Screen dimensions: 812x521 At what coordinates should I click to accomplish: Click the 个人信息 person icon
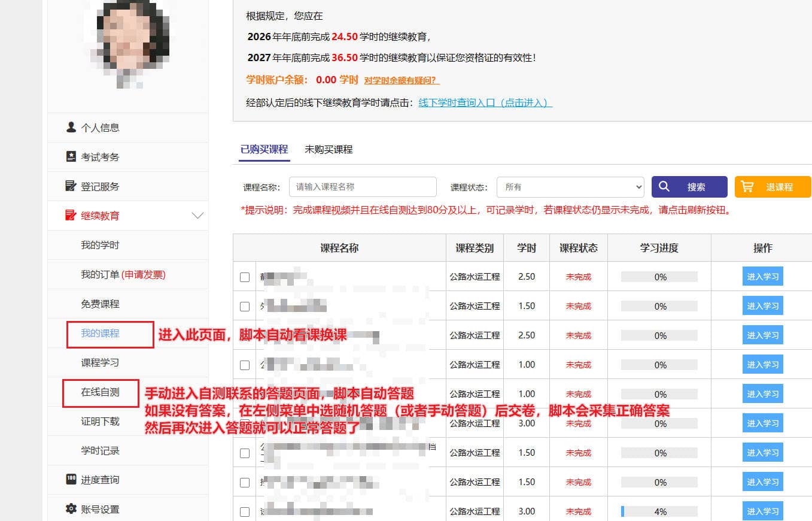tap(71, 127)
